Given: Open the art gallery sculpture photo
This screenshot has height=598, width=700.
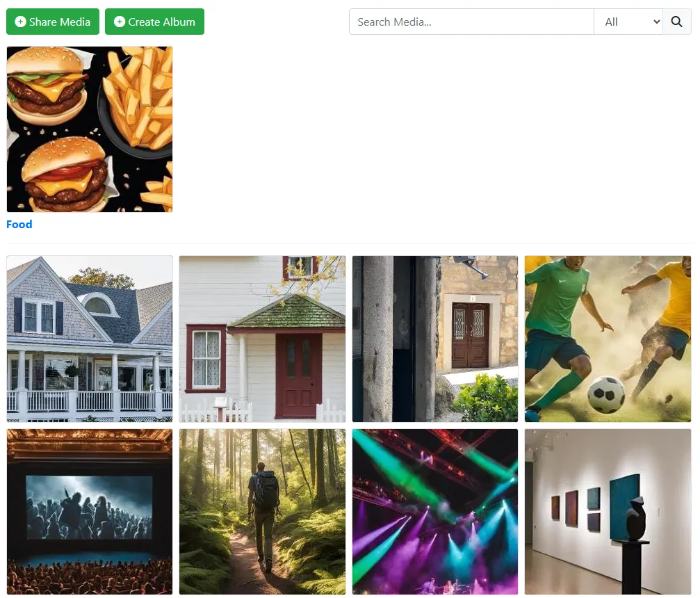Looking at the screenshot, I should [x=608, y=512].
